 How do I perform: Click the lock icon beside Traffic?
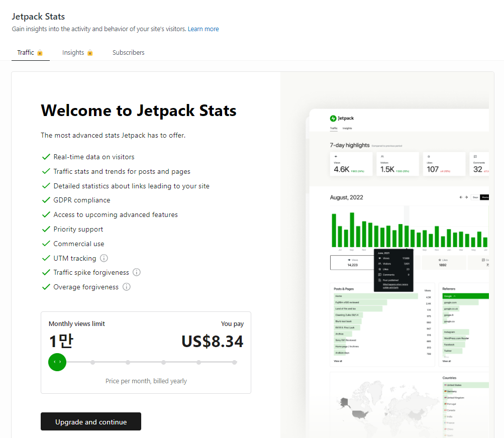point(40,53)
